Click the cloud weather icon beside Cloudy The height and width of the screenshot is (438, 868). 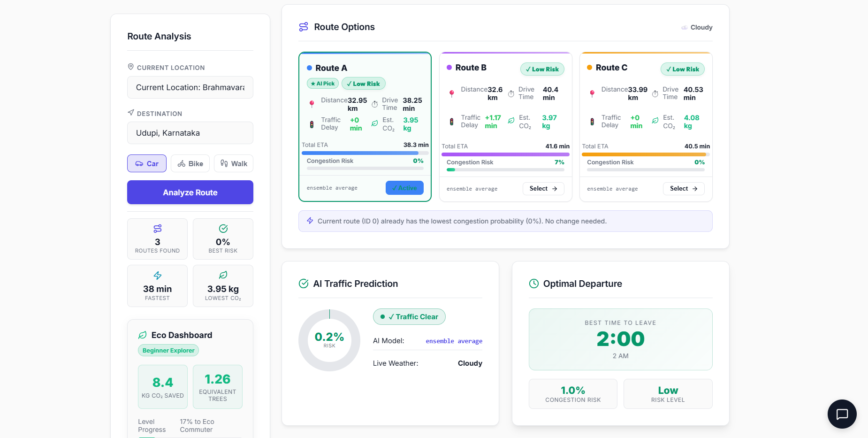[x=685, y=28]
